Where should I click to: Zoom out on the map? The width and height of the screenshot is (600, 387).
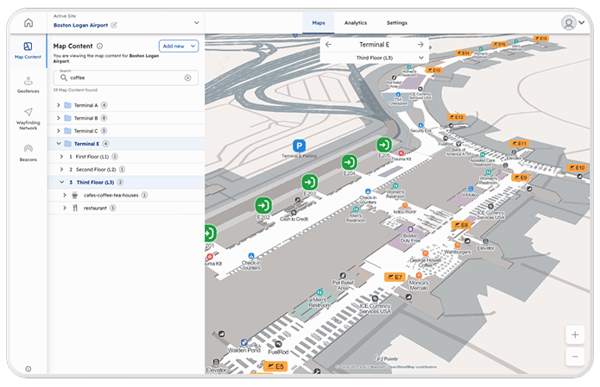[x=575, y=356]
